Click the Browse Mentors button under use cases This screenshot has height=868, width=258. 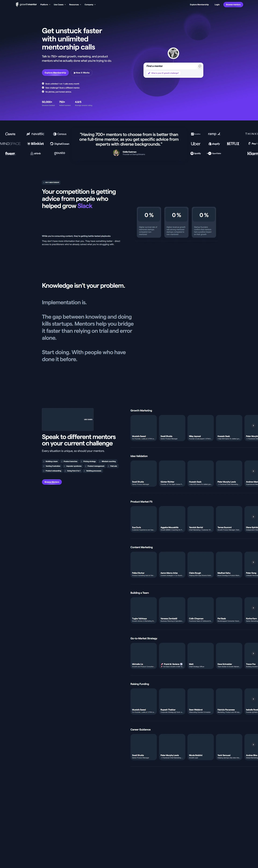coord(52,482)
